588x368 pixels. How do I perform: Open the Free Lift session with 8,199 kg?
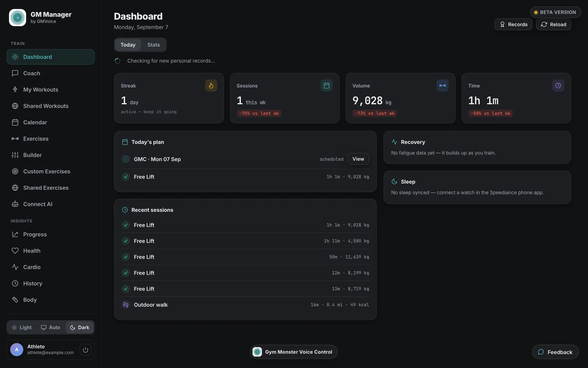click(245, 273)
